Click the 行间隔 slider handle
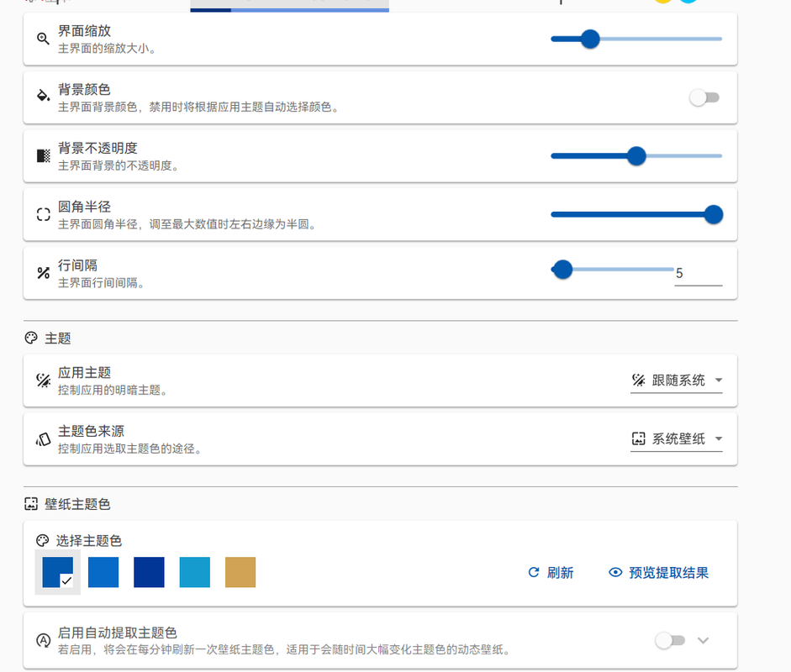Screen dimensions: 791x672 tap(562, 269)
